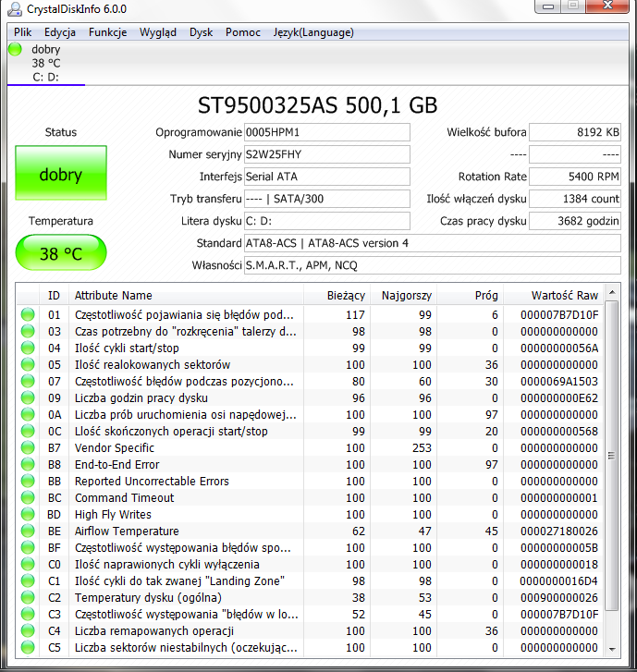
Task: Open the Wygląd menu
Action: (158, 32)
